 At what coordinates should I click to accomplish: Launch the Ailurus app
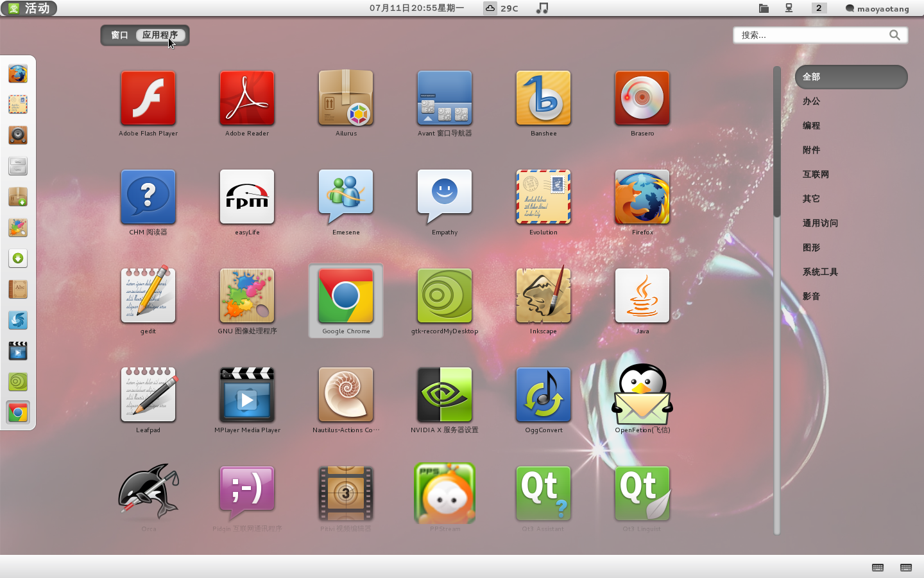click(x=346, y=98)
